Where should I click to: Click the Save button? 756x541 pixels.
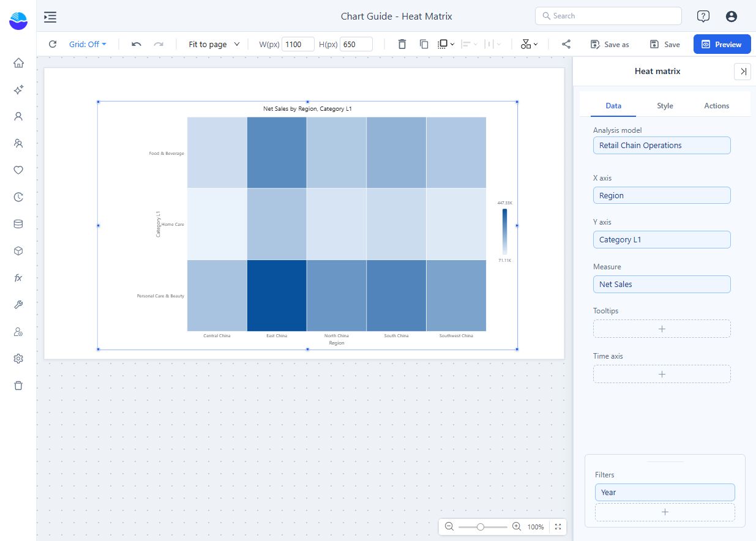pyautogui.click(x=665, y=44)
